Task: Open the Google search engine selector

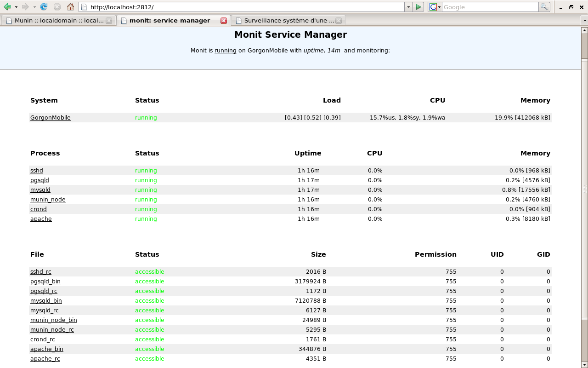Action: click(x=435, y=7)
